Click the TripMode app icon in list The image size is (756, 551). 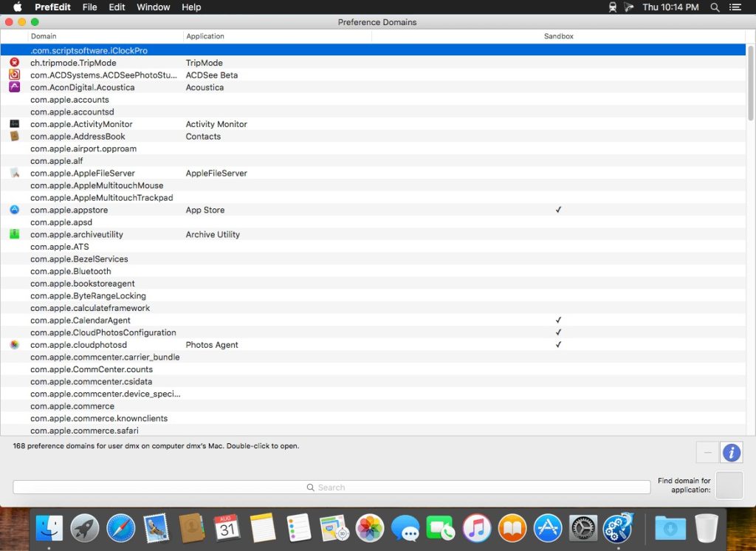(14, 63)
